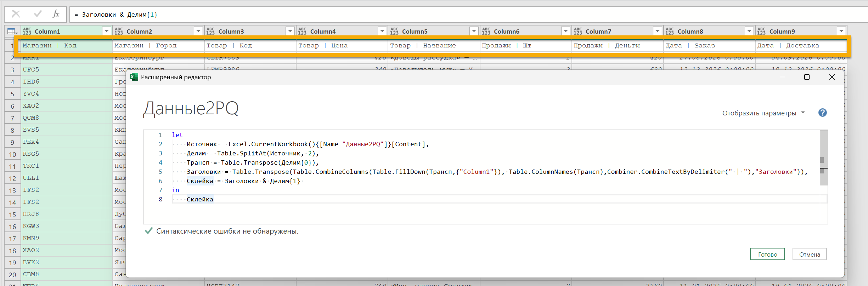The image size is (868, 286).
Task: Click the blue help question mark icon
Action: [823, 113]
